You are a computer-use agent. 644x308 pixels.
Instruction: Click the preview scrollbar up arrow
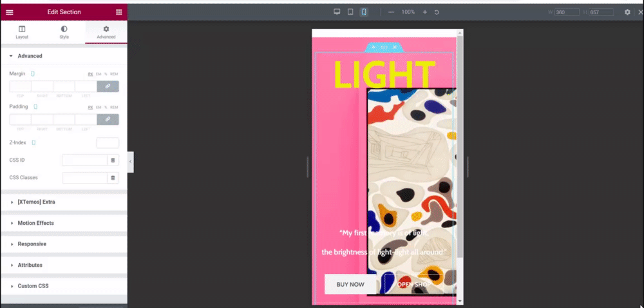click(x=460, y=32)
